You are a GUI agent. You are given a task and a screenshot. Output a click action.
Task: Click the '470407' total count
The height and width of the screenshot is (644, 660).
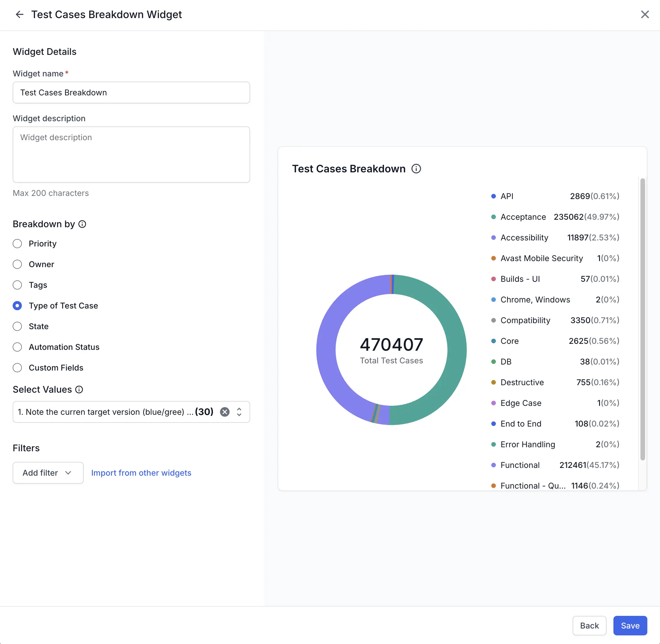tap(391, 344)
